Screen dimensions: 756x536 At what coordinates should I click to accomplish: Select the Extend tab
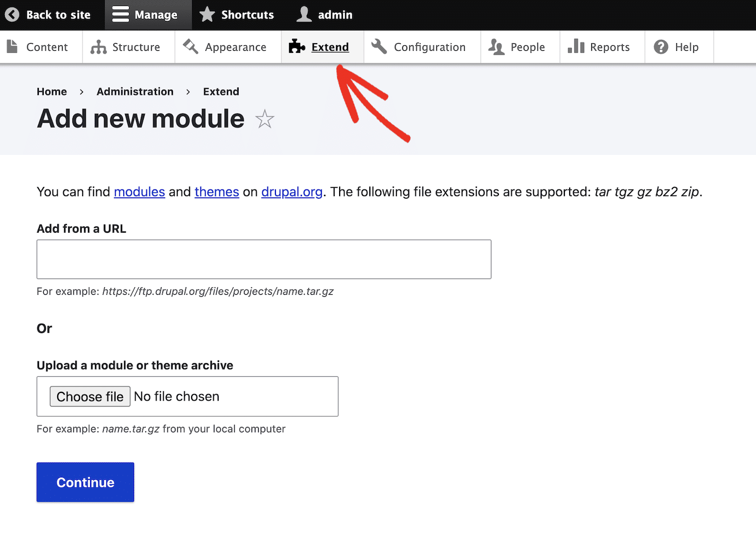[330, 47]
